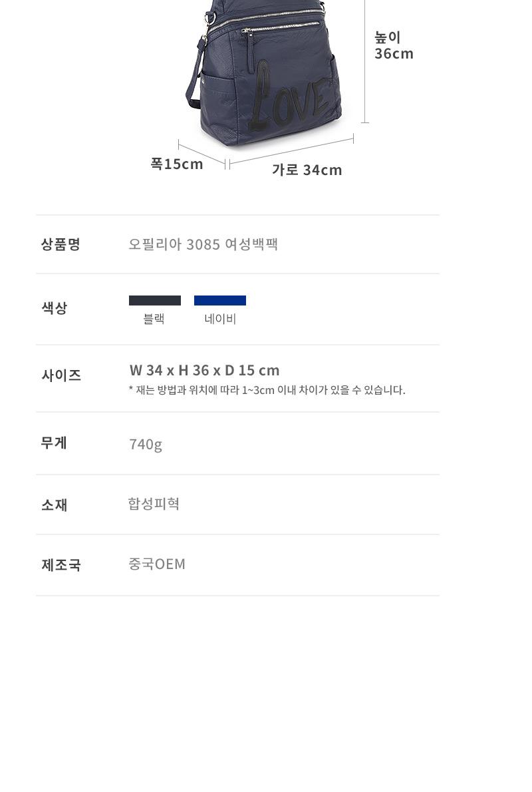The image size is (532, 792).
Task: Click the 소재 row heading
Action: pos(55,504)
